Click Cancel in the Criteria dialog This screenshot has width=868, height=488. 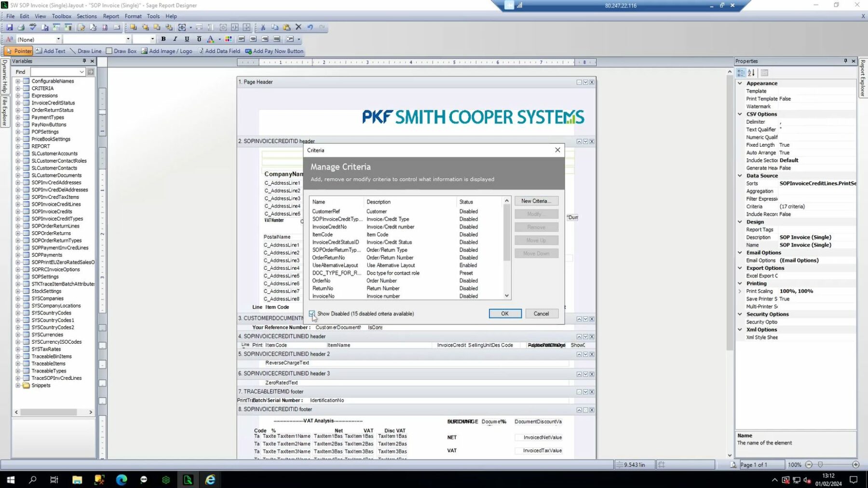click(x=542, y=314)
